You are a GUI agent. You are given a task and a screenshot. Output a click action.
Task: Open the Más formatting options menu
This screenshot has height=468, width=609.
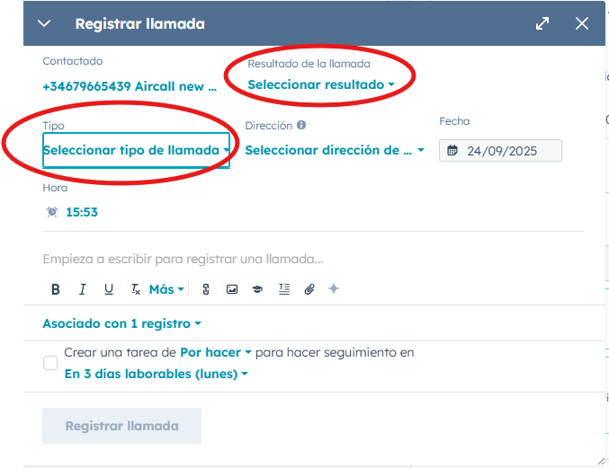(166, 289)
